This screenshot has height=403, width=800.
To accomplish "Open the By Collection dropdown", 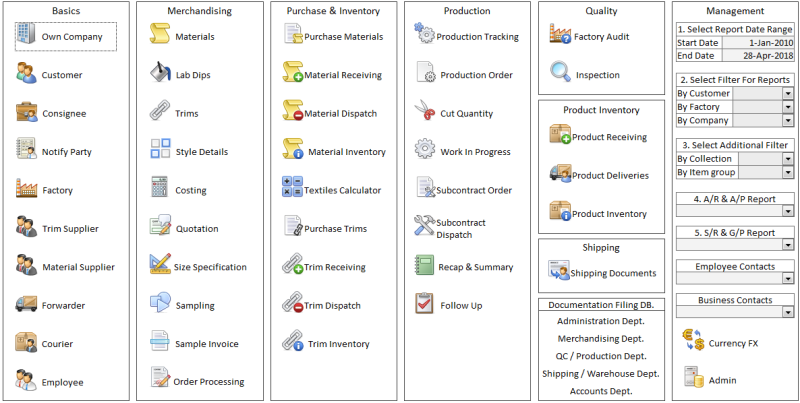I will pyautogui.click(x=788, y=159).
